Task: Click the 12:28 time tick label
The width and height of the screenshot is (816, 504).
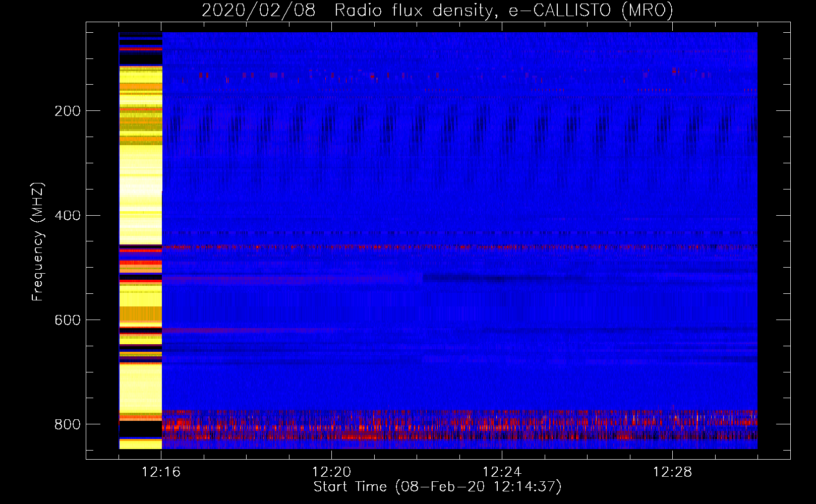Action: [x=672, y=472]
